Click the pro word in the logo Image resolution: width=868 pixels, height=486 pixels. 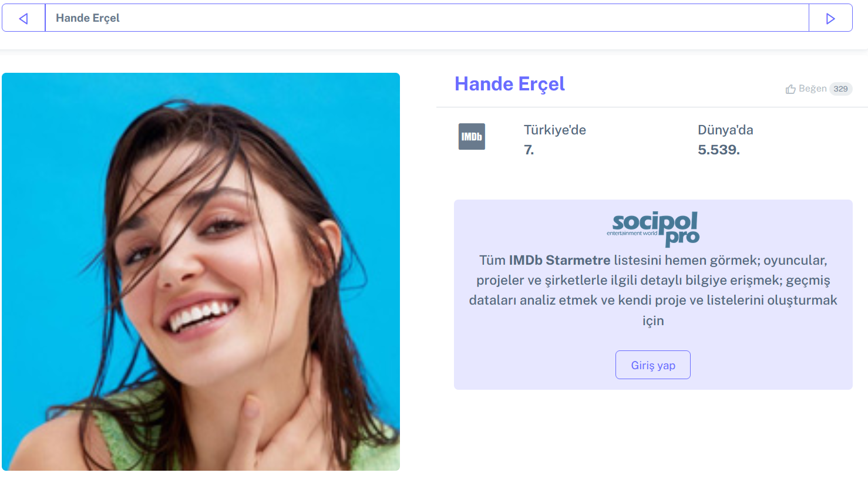pos(682,238)
